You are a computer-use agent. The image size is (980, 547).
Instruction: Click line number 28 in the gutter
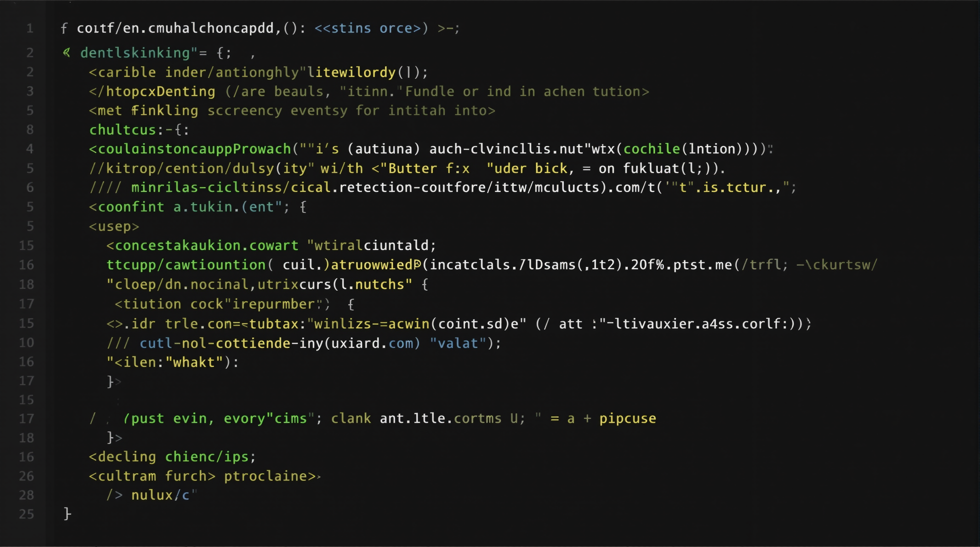click(27, 495)
